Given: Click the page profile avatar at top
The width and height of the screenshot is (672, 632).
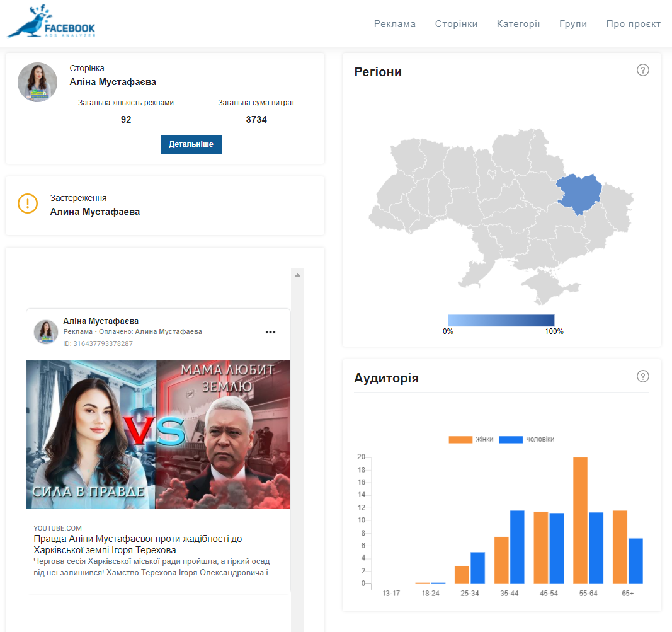Looking at the screenshot, I should (37, 82).
